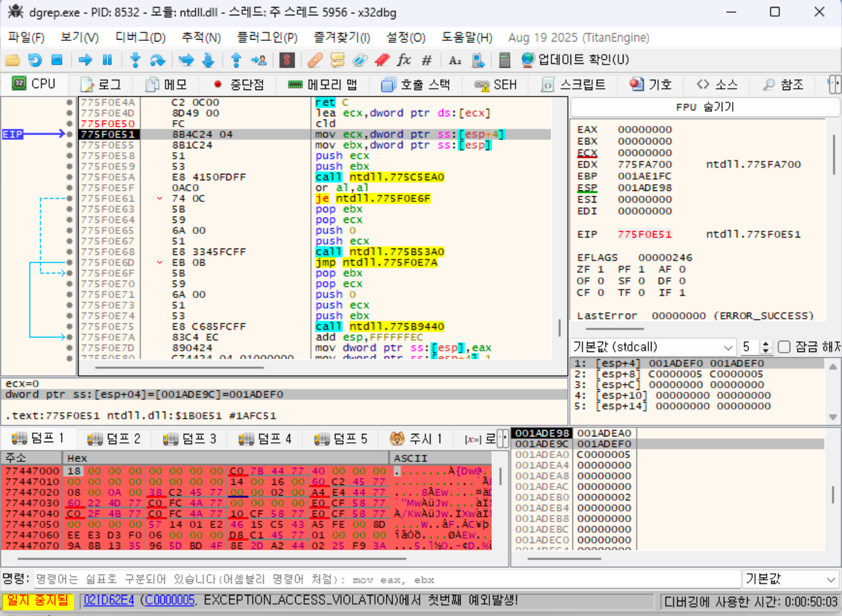Open the calculator icon in toolbar
842x616 pixels.
pyautogui.click(x=504, y=60)
